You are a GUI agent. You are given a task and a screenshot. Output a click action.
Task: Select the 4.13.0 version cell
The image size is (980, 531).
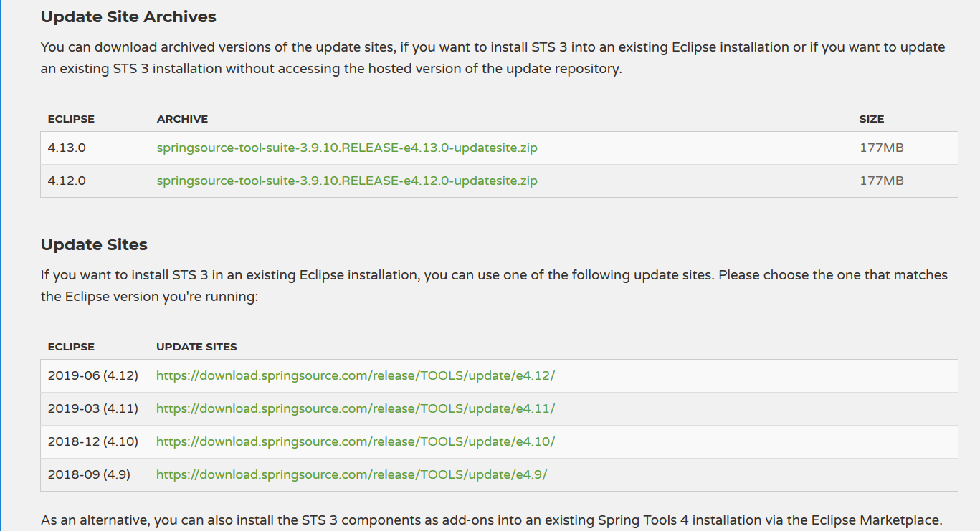point(66,147)
